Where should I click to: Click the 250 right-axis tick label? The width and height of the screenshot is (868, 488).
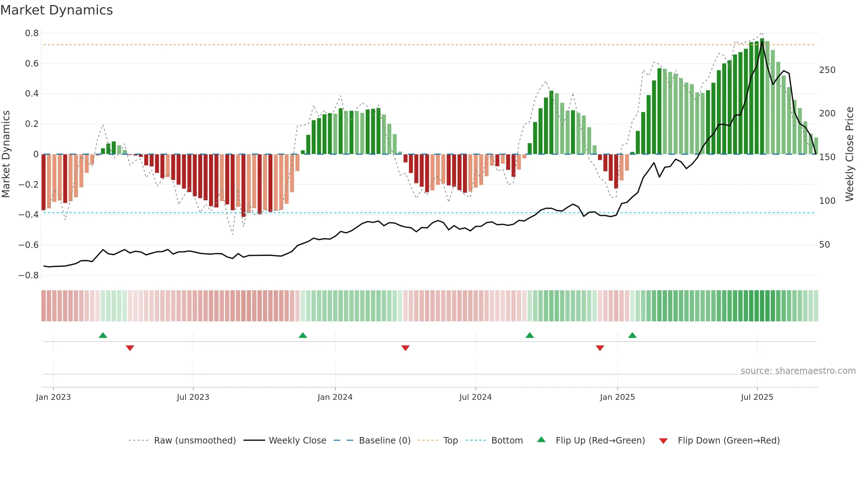[x=827, y=70]
